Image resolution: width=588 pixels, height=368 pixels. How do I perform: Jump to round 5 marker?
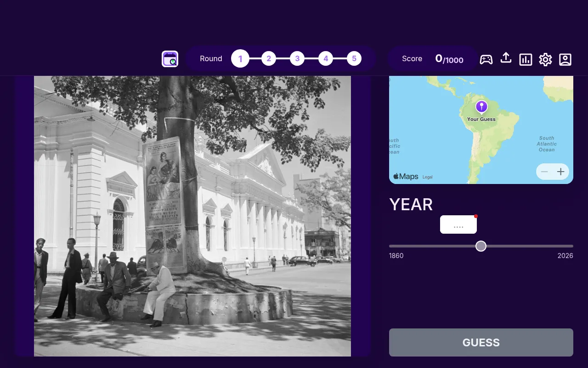click(x=354, y=59)
